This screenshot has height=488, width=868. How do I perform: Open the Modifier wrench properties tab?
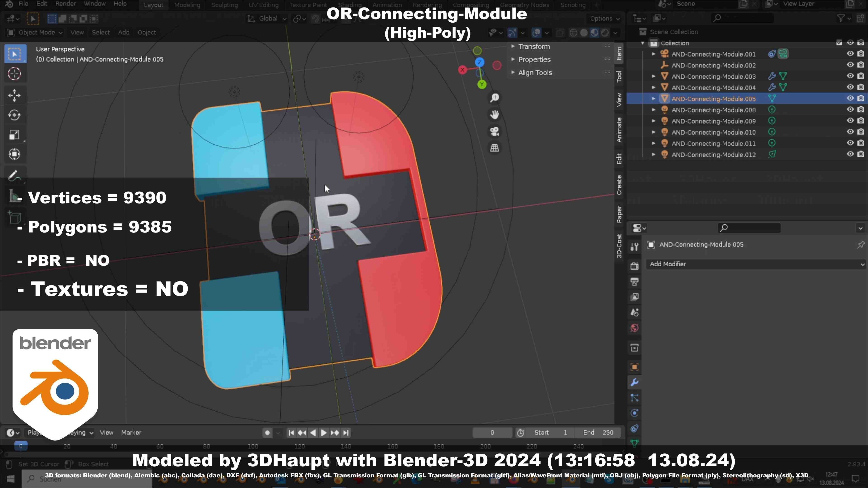coord(634,382)
